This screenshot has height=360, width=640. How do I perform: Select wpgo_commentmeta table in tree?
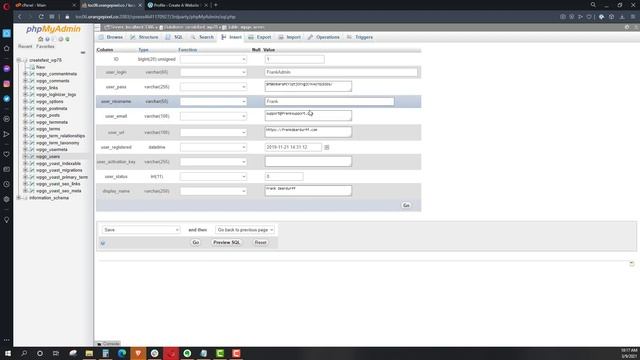pyautogui.click(x=56, y=74)
